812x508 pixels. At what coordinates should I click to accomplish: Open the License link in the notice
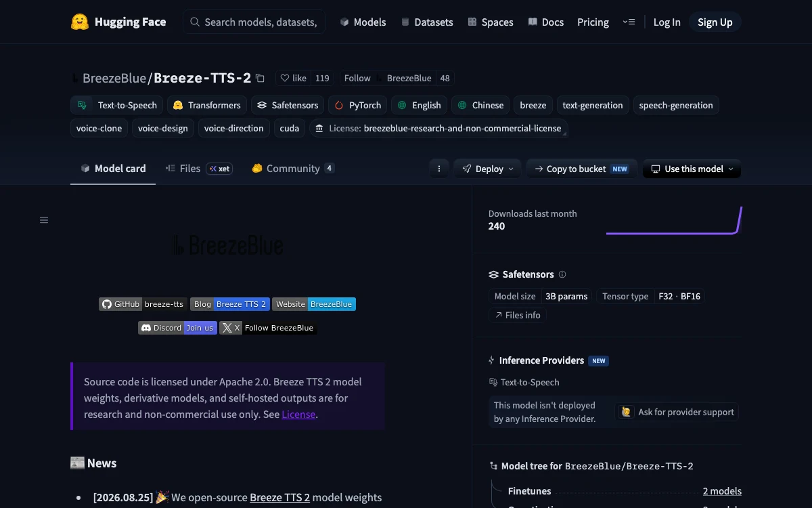(x=298, y=415)
